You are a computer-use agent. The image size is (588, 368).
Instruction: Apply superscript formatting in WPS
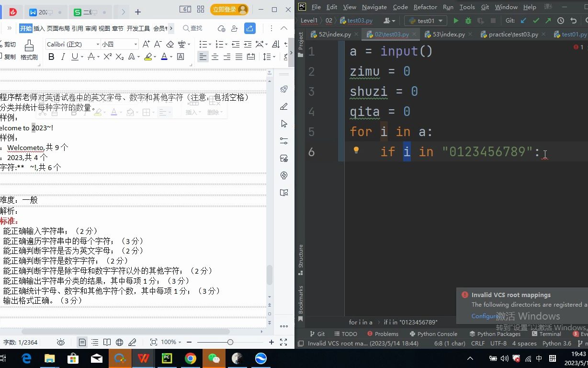[108, 57]
